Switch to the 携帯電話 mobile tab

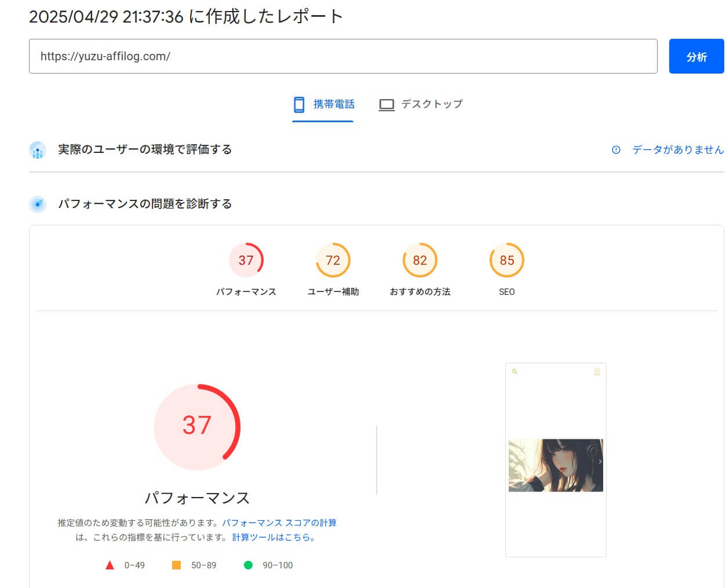323,105
